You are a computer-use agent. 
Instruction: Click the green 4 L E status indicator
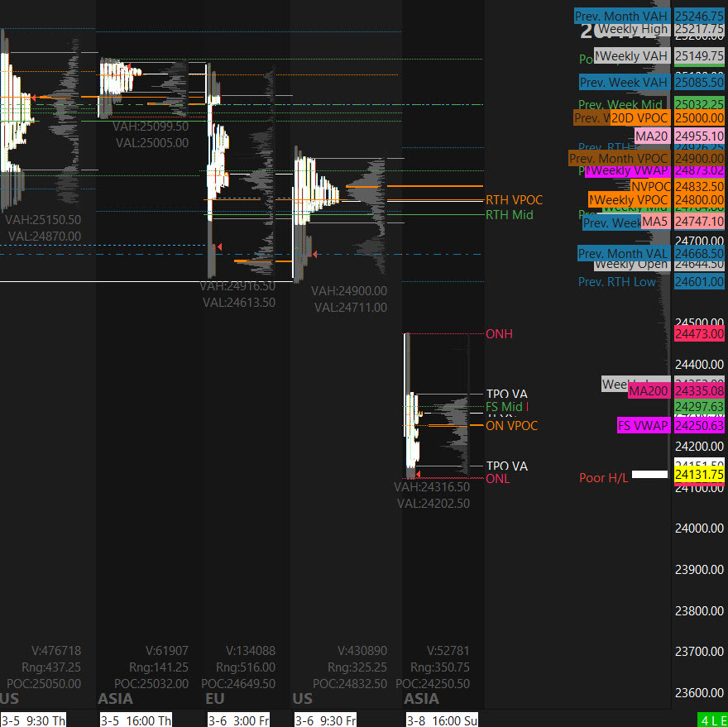point(712,720)
